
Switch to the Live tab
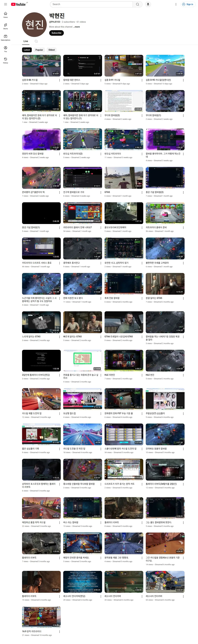[x=26, y=41]
